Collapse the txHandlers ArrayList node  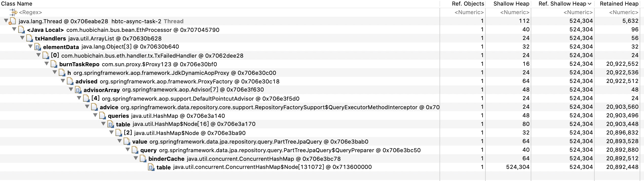coord(22,38)
